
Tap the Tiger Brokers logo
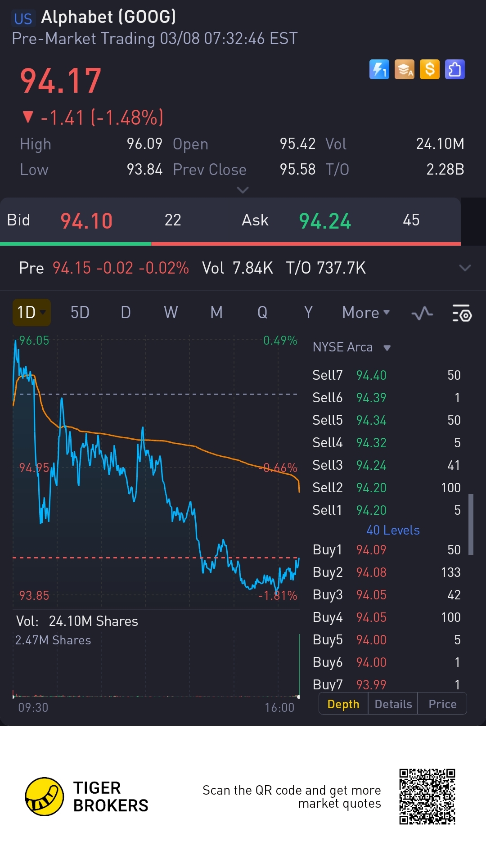click(86, 797)
